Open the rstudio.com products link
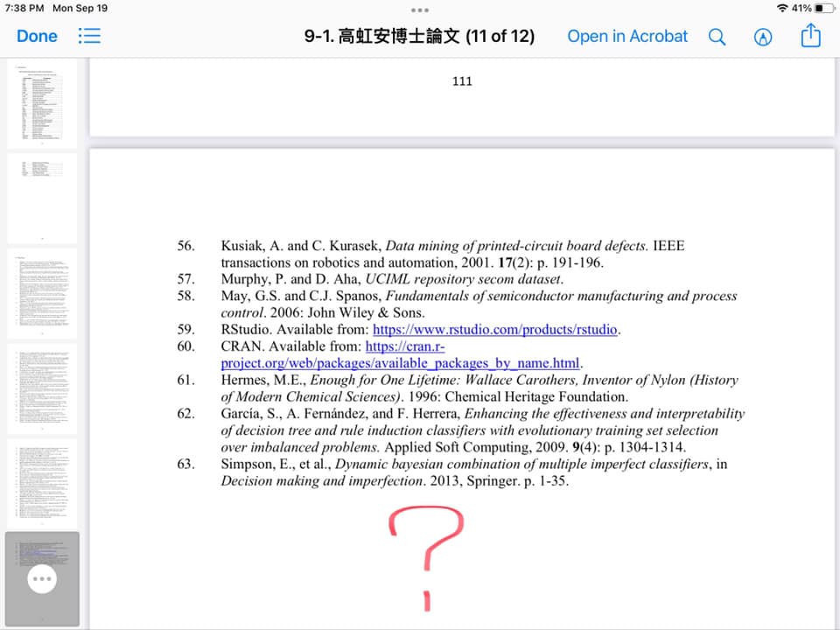The height and width of the screenshot is (630, 840). (x=495, y=329)
